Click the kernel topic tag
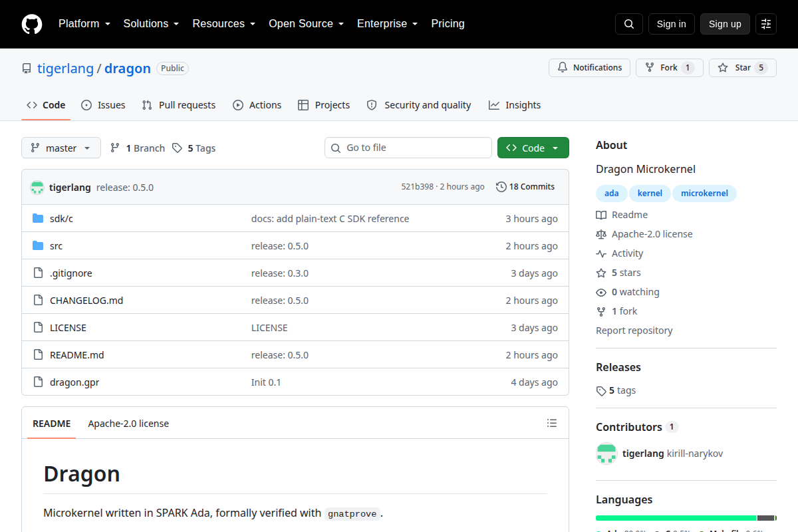This screenshot has width=798, height=532. [x=650, y=194]
